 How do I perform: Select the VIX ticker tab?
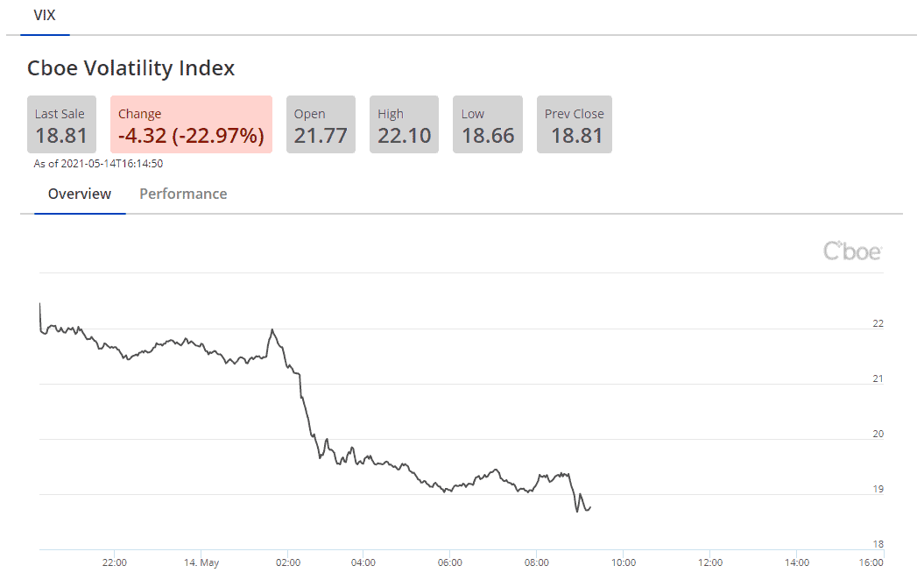pyautogui.click(x=44, y=15)
